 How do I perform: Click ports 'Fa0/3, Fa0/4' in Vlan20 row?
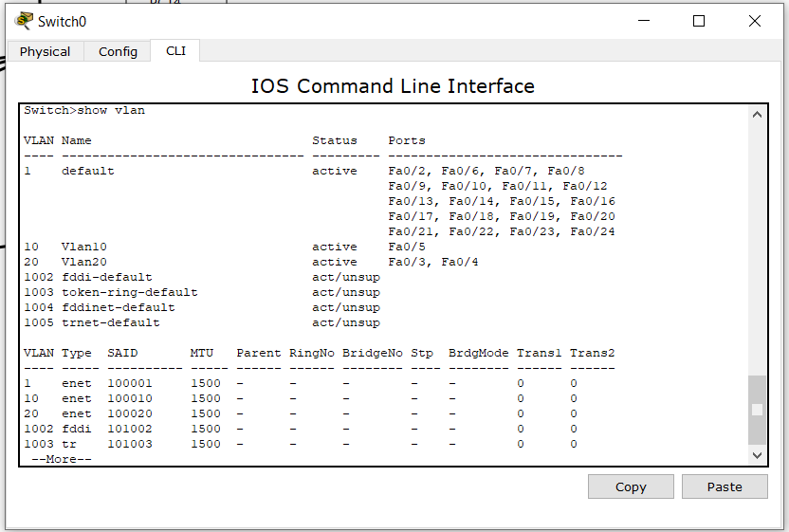433,262
